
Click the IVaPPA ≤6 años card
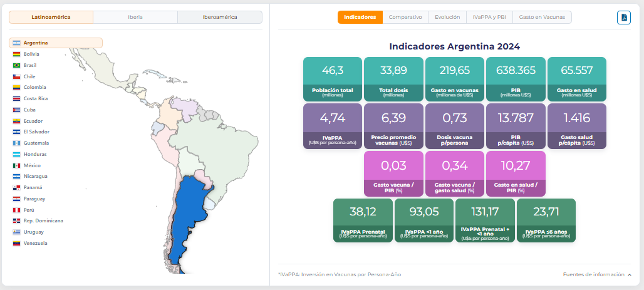tap(546, 220)
